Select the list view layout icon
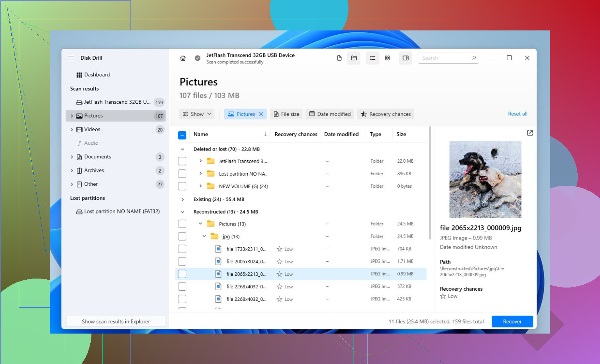 (373, 58)
